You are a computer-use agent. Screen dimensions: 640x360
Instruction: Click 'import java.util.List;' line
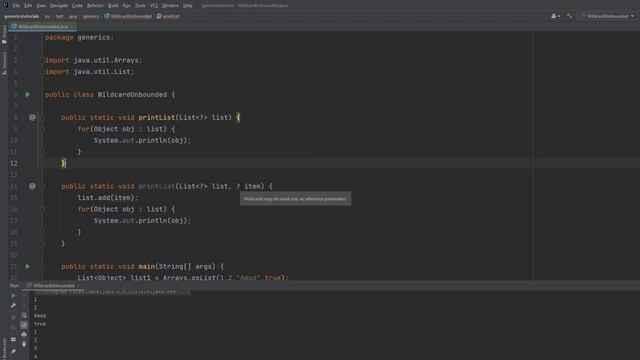pyautogui.click(x=89, y=71)
